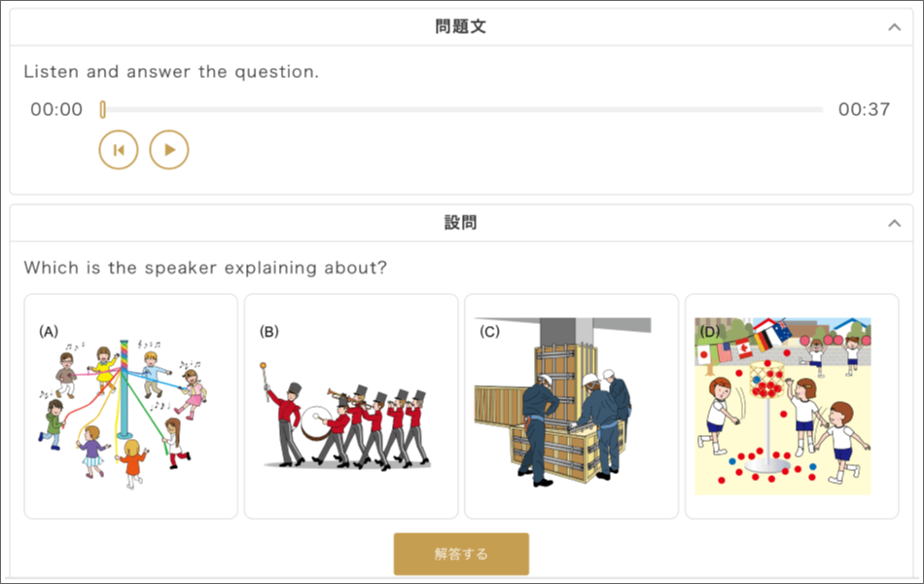Click the 設問 section header title

tap(461, 222)
